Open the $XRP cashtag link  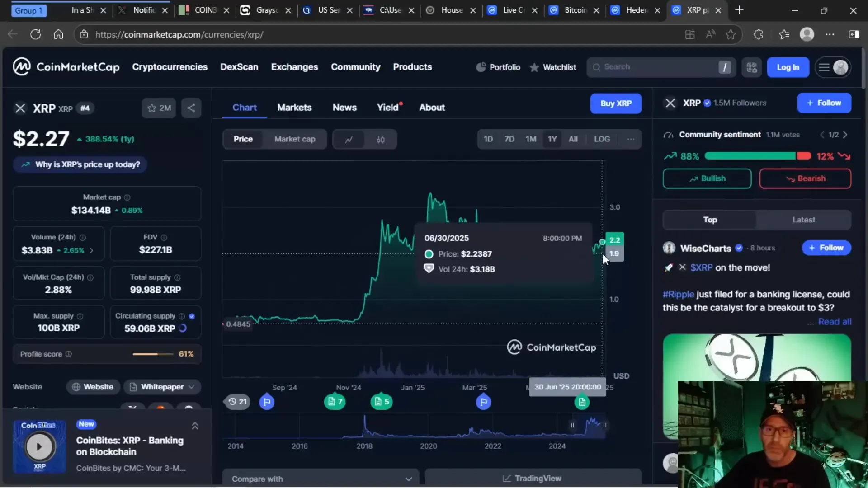[702, 267]
